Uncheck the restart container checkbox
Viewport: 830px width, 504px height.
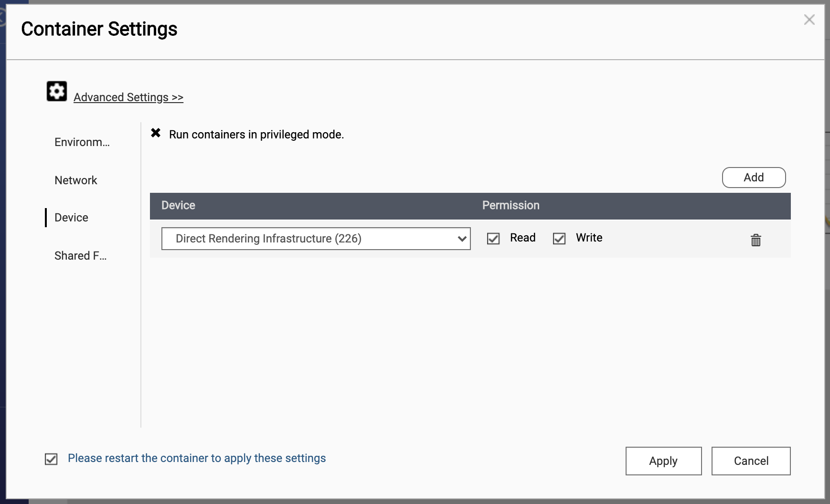pos(51,459)
